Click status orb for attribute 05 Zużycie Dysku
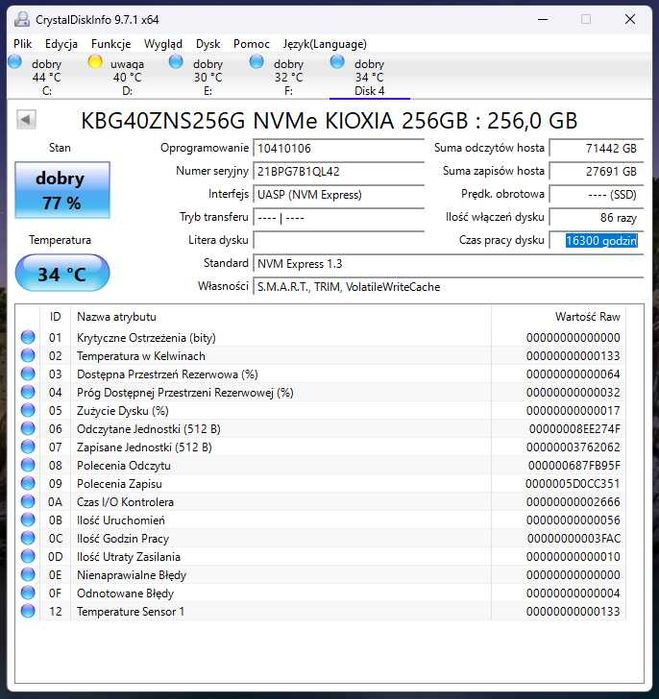Viewport: 659px width, 699px height. pyautogui.click(x=28, y=411)
